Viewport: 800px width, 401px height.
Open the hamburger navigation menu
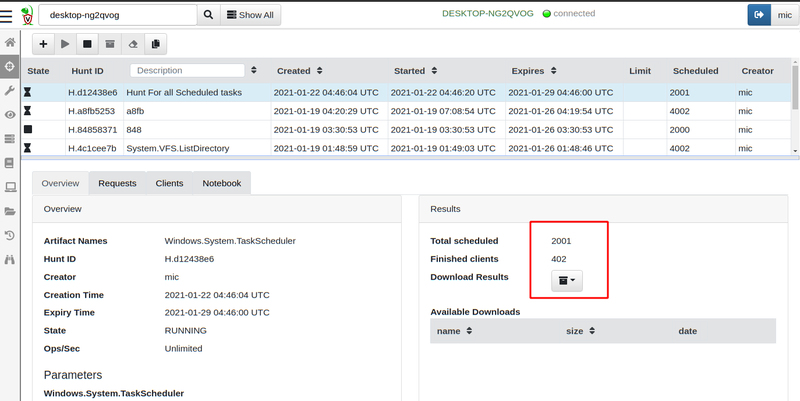pos(6,15)
